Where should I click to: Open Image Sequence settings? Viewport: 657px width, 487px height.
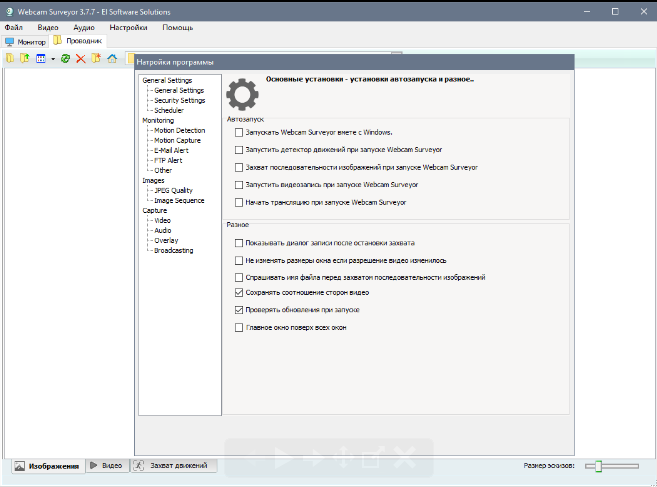(x=179, y=200)
